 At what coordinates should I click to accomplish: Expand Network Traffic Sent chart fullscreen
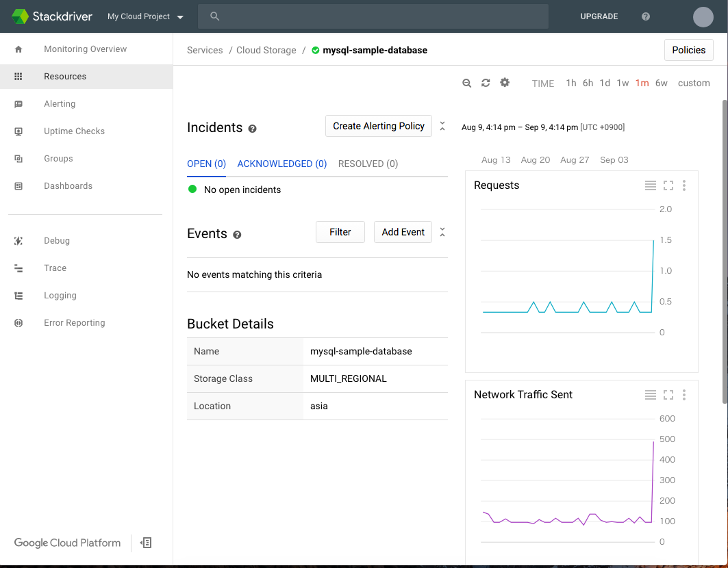point(668,395)
